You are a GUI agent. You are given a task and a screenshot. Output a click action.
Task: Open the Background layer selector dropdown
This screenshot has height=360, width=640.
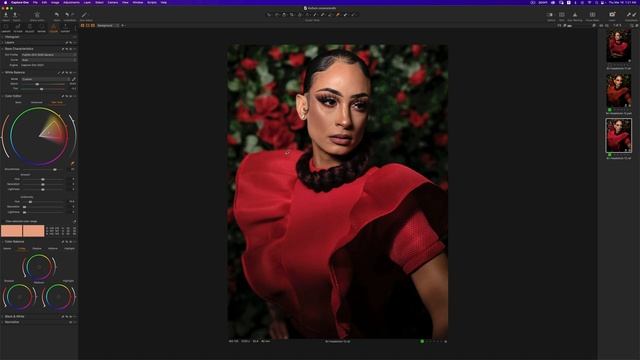point(108,25)
